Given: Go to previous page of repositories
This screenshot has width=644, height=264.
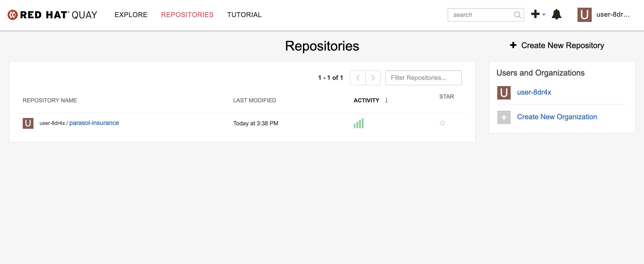Looking at the screenshot, I should (x=358, y=78).
